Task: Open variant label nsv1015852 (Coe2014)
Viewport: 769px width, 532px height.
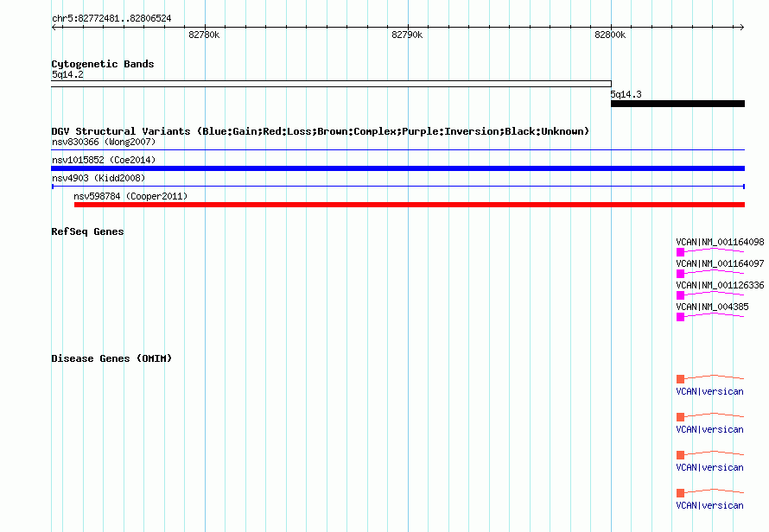Action: (x=104, y=160)
